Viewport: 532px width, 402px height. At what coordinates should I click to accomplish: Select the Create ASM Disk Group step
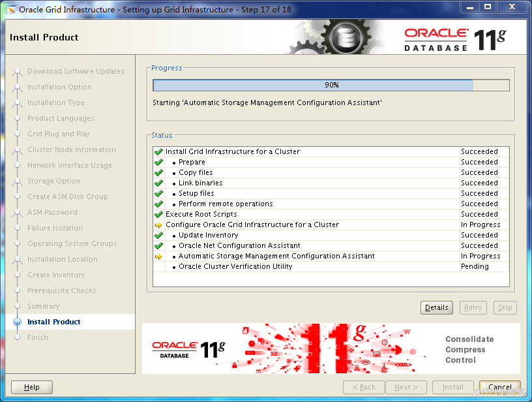coord(68,196)
